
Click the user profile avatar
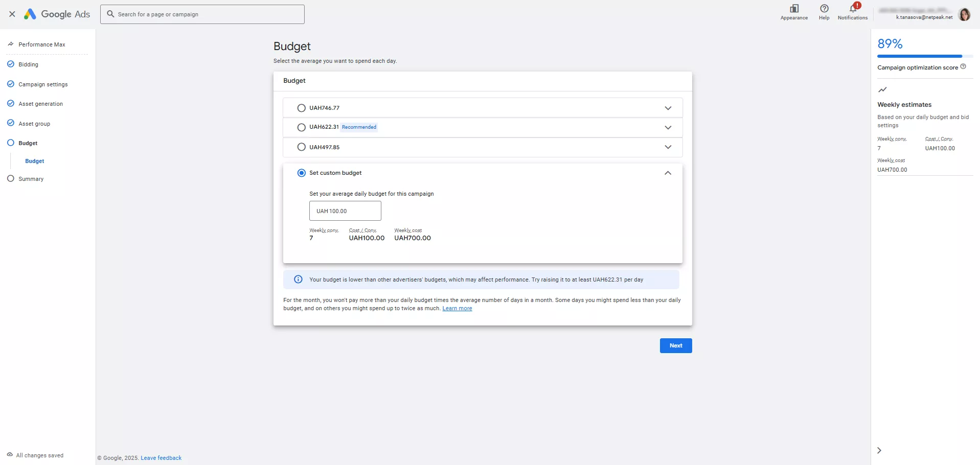(964, 14)
